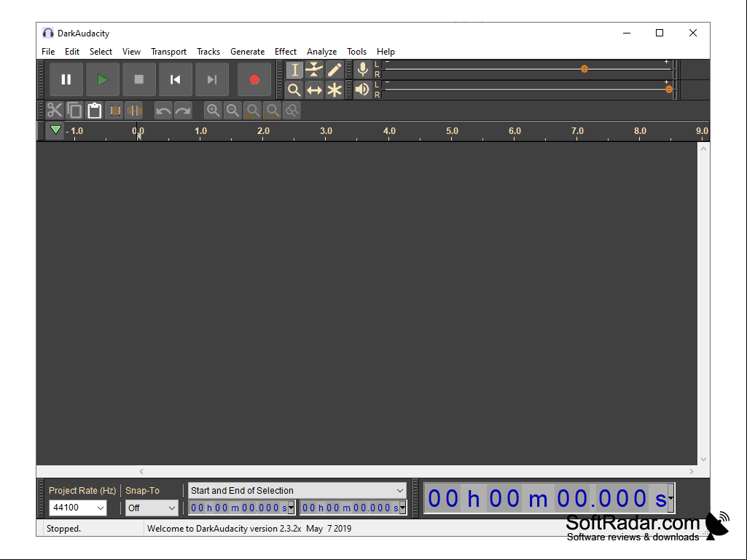Click the speaker playback meter icon
Image resolution: width=747 pixels, height=560 pixels.
coord(362,90)
